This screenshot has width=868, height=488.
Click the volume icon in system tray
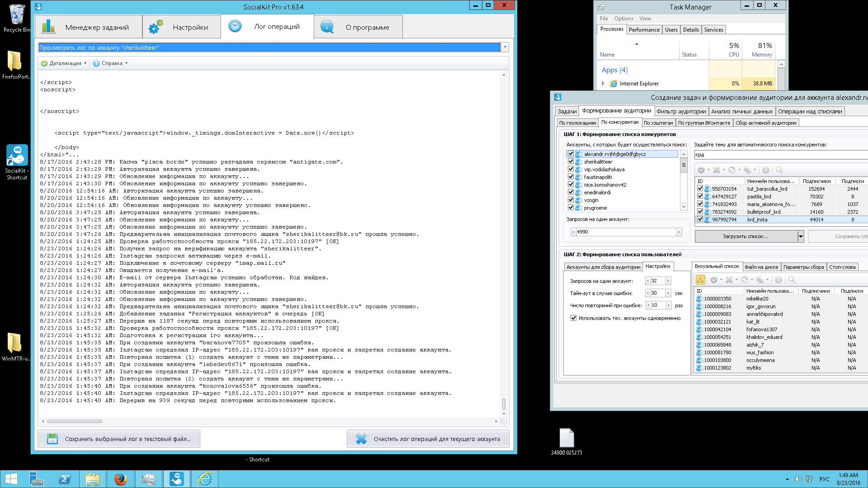click(x=798, y=479)
